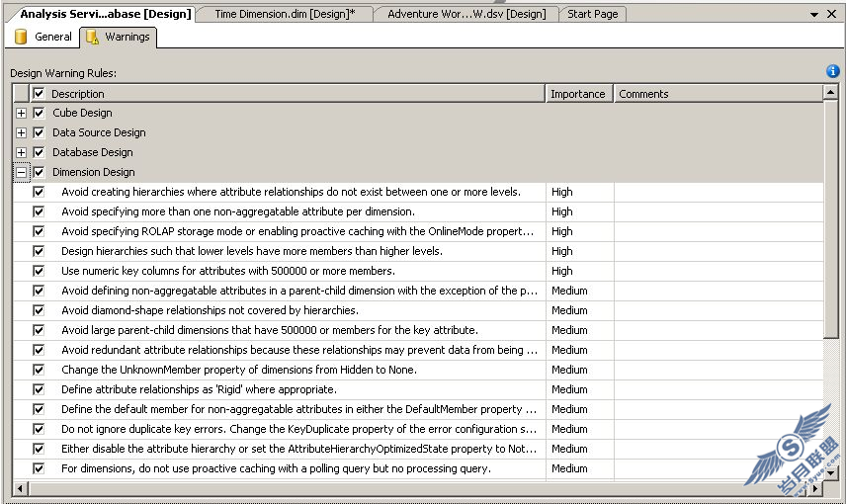The image size is (846, 504).
Task: Uncheck the ROLAP storage mode rule checkbox
Action: click(39, 231)
